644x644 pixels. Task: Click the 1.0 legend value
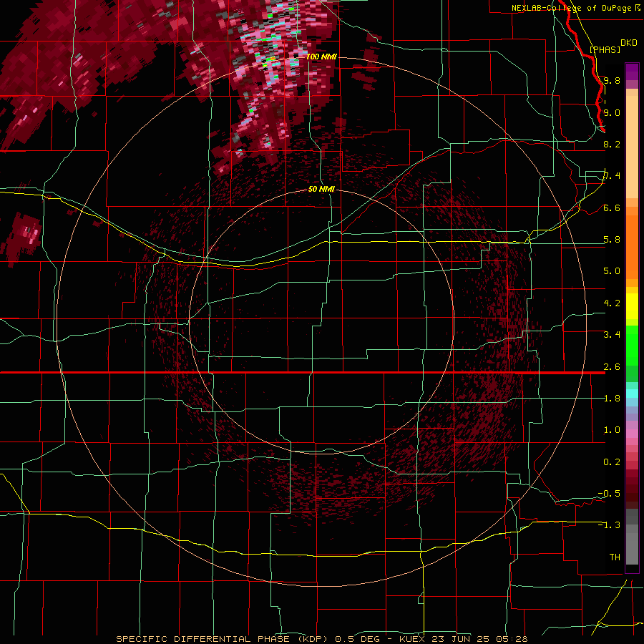coord(612,429)
